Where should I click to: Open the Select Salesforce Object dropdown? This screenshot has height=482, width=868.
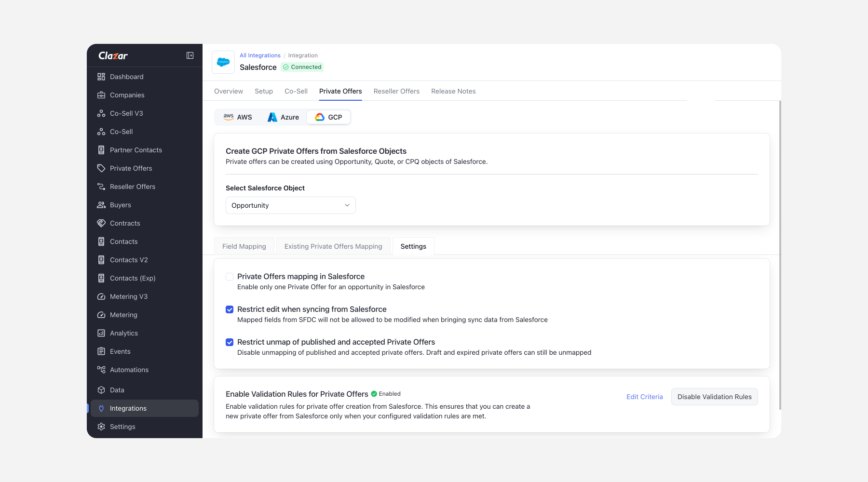[291, 205]
